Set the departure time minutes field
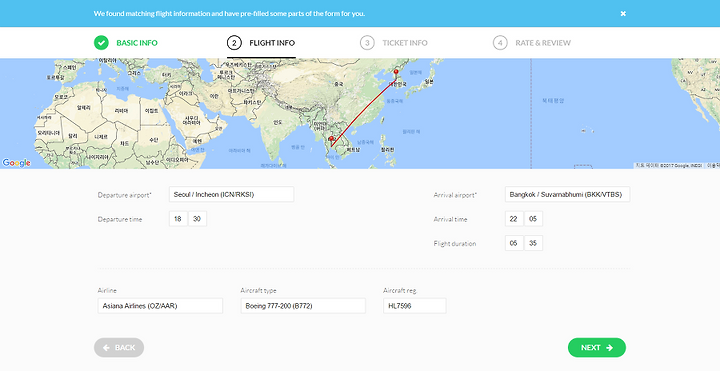 tap(197, 219)
